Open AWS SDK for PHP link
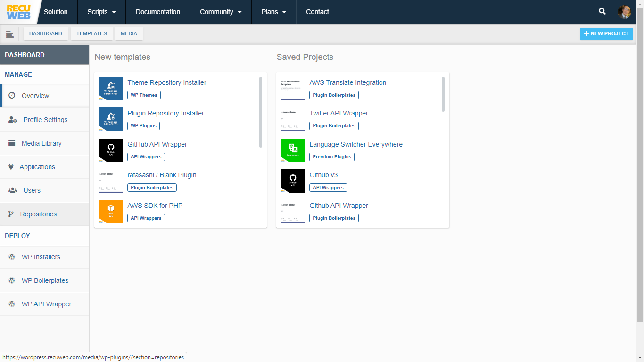 pos(155,206)
